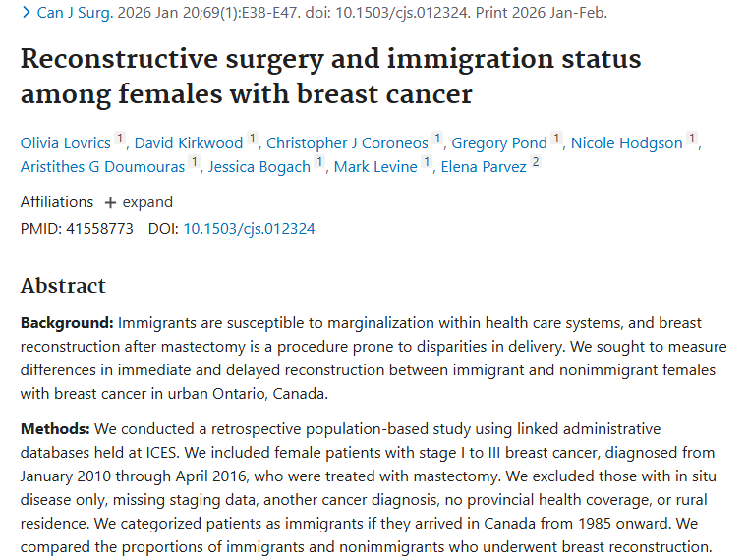747x560 pixels.
Task: Expand the Can J Surg journal chevron
Action: coord(26,14)
